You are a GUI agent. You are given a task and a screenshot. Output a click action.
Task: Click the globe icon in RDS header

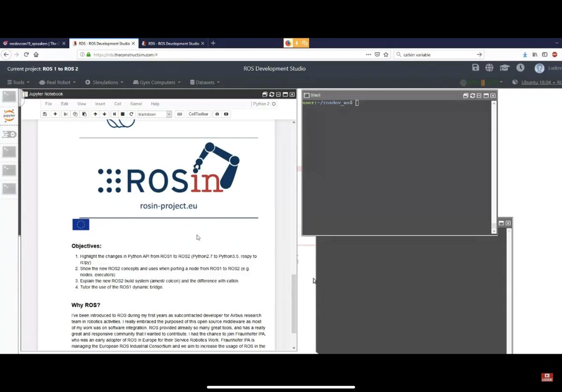click(489, 68)
